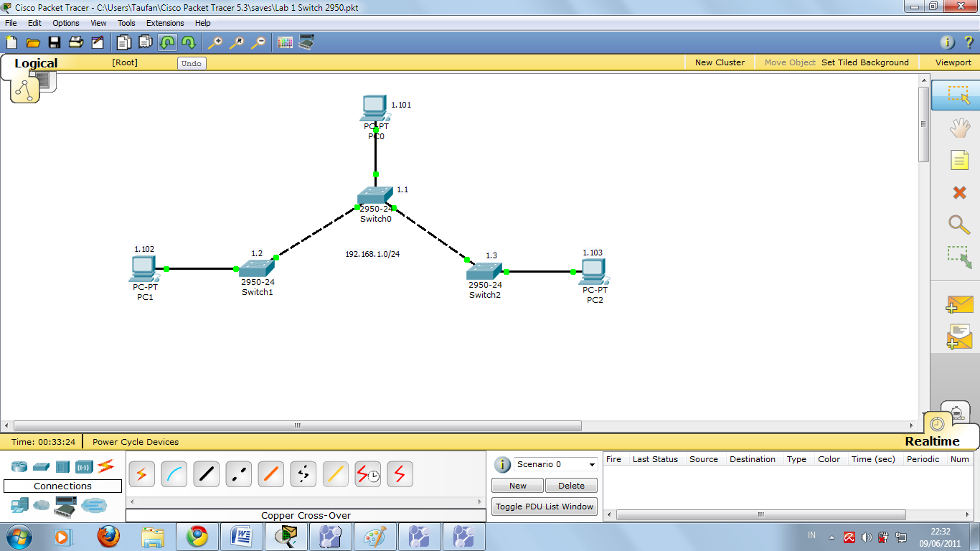The height and width of the screenshot is (551, 980).
Task: Open the Custom Devices Dialog icon
Action: tap(306, 42)
